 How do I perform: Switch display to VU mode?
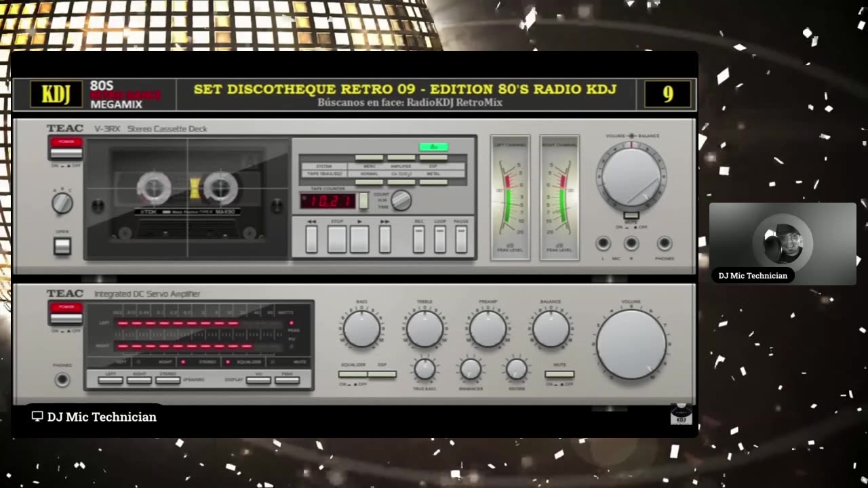coord(258,380)
